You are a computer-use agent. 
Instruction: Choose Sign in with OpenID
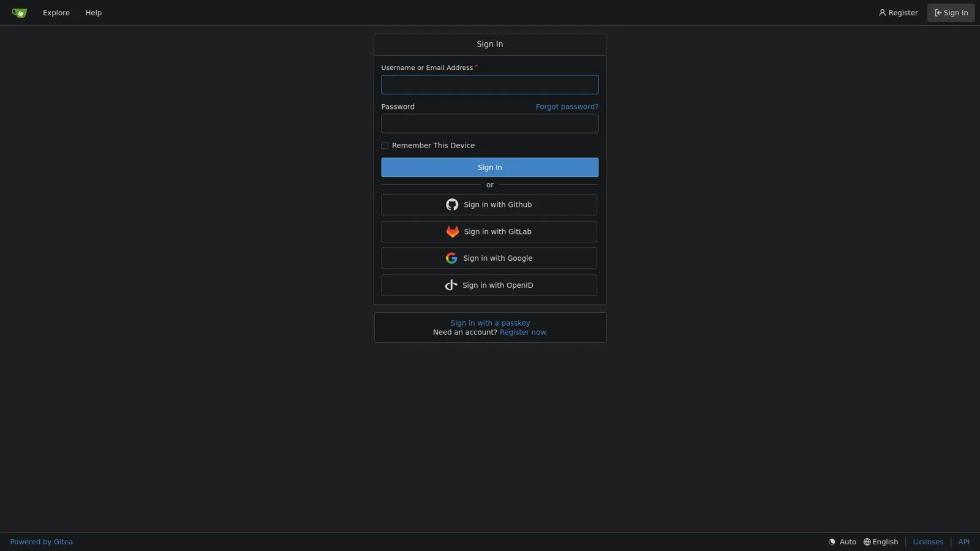489,285
